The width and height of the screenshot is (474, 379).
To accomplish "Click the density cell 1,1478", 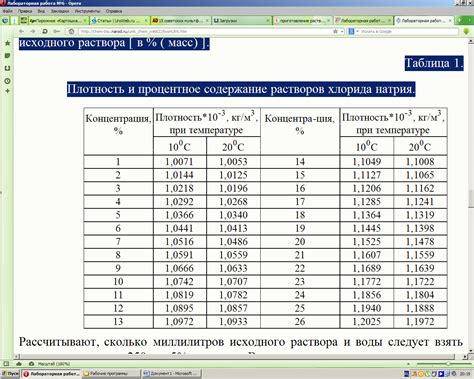I will tap(420, 242).
